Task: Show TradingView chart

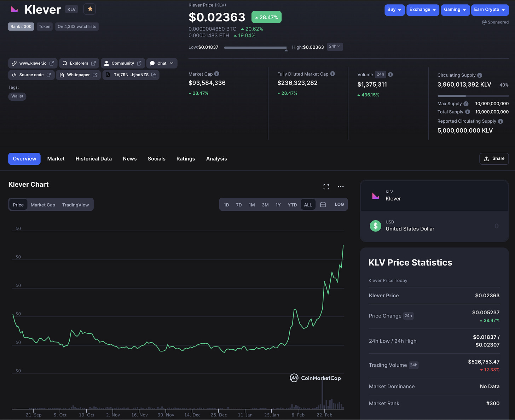Action: (x=76, y=205)
